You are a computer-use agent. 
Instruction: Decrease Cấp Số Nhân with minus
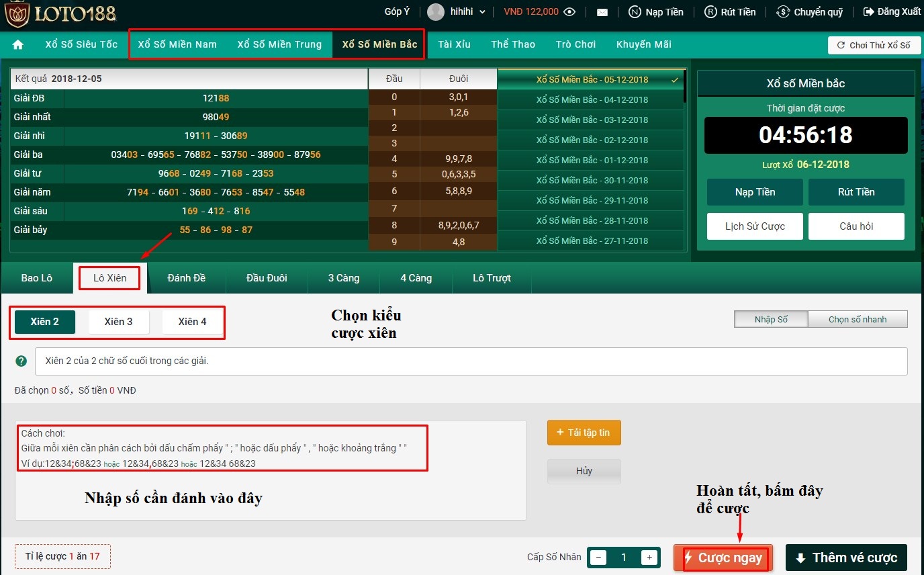(599, 558)
